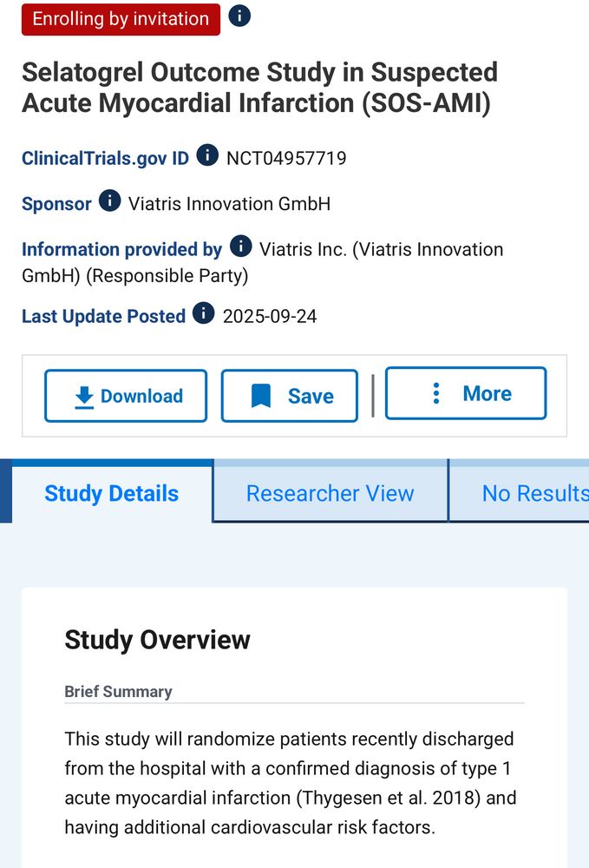Click the Download button label
Screen dimensions: 589x868
pyautogui.click(x=141, y=396)
